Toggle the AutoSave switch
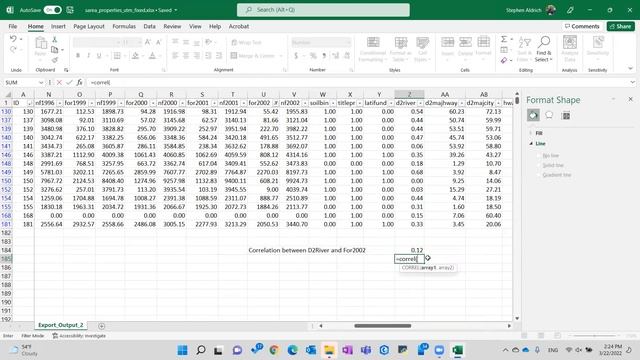 (x=53, y=10)
